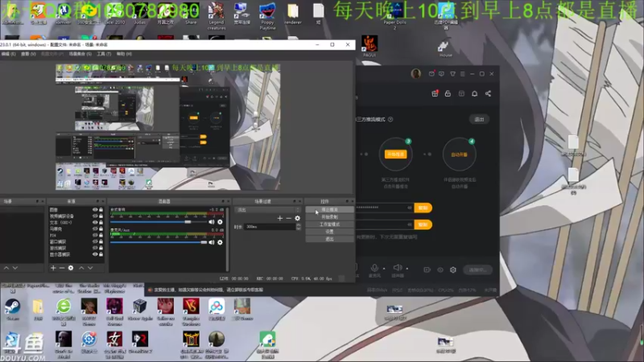Open 工具(T) menu in OBS
Image resolution: width=644 pixels, height=362 pixels.
[104, 54]
